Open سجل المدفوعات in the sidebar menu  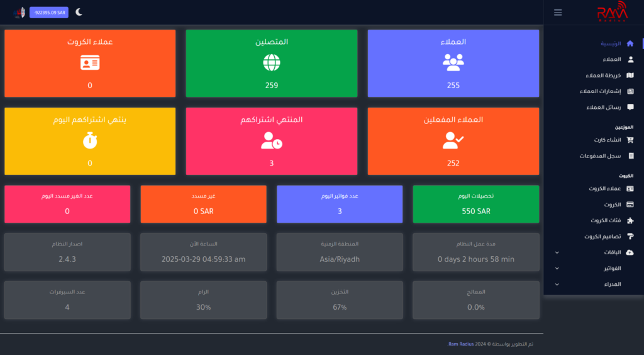point(601,155)
